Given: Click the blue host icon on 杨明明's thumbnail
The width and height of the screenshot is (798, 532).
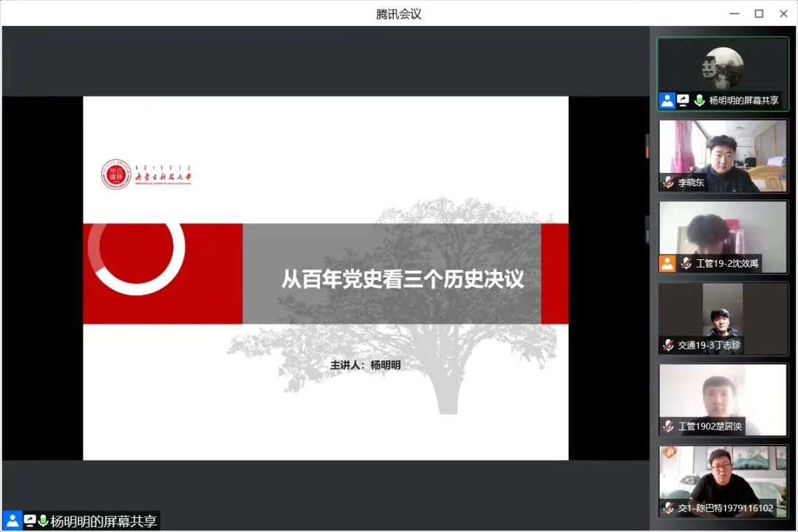Looking at the screenshot, I should 667,100.
